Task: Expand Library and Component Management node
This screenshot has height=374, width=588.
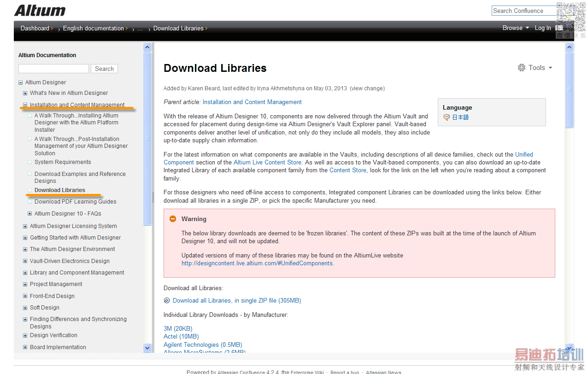Action: click(25, 273)
